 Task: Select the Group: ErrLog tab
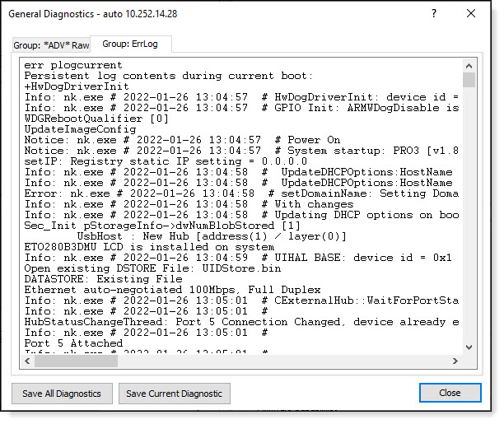click(130, 44)
